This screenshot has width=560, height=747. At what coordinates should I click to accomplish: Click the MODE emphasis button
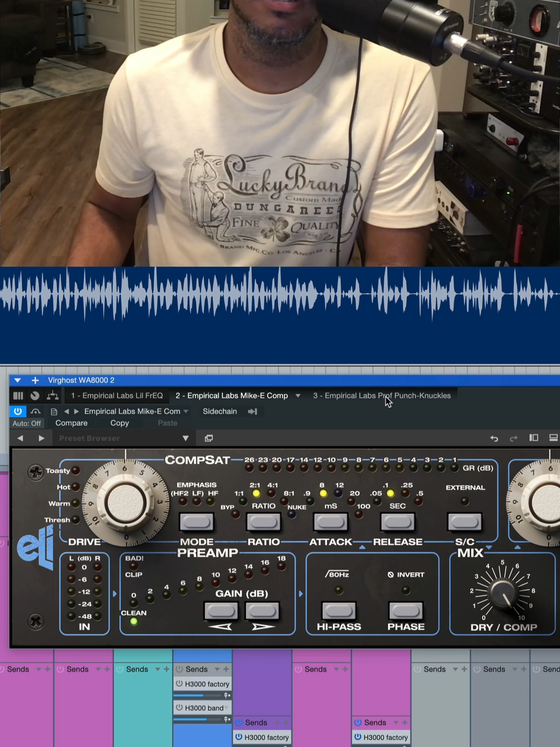(197, 522)
